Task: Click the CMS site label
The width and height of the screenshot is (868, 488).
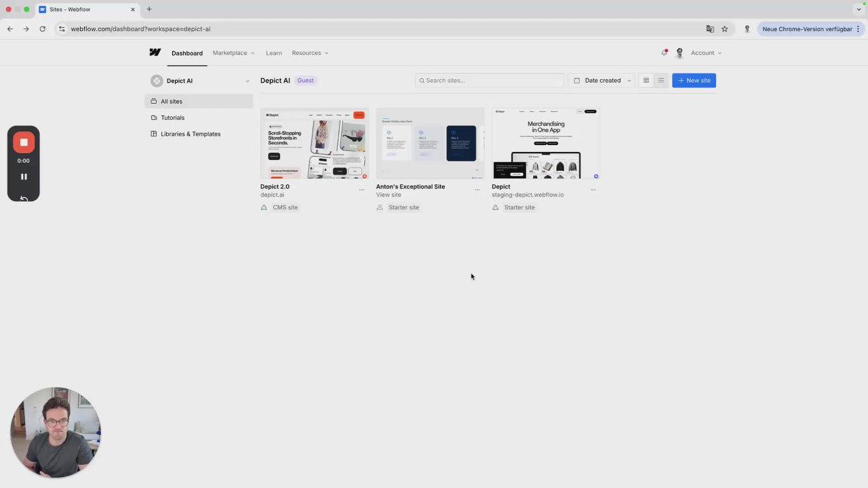Action: [x=285, y=207]
